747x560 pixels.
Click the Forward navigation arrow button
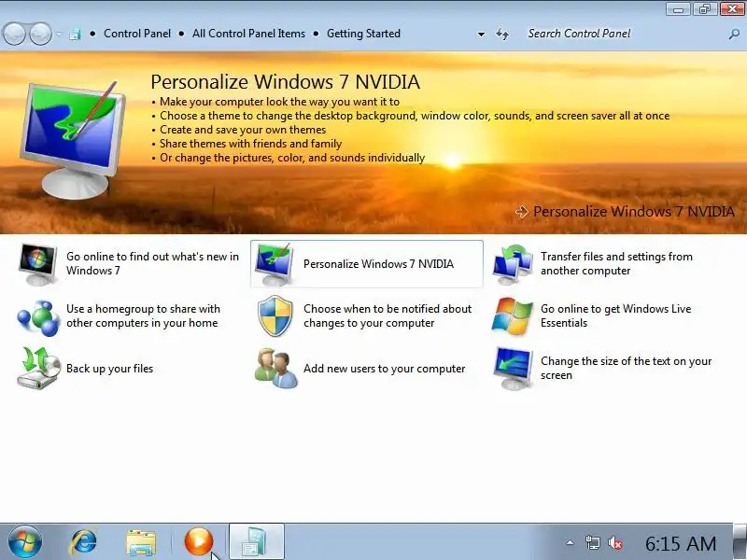click(40, 34)
